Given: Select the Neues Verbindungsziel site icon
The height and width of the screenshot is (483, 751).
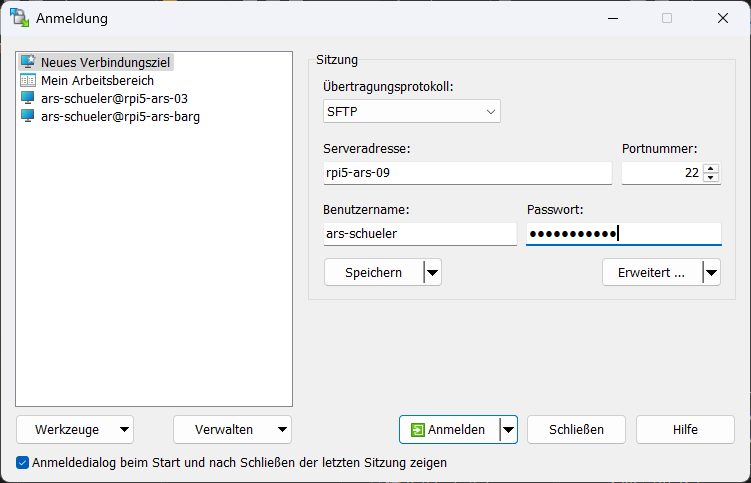Looking at the screenshot, I should pos(28,62).
